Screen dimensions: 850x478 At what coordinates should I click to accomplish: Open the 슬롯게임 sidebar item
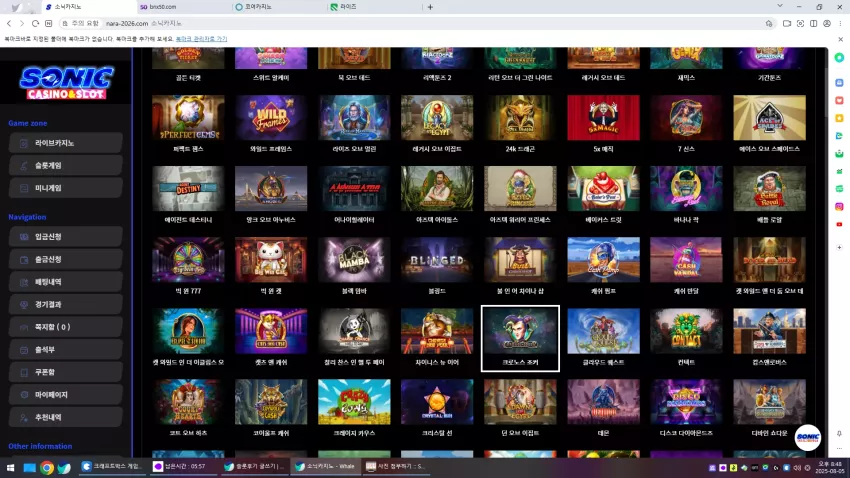click(x=66, y=165)
